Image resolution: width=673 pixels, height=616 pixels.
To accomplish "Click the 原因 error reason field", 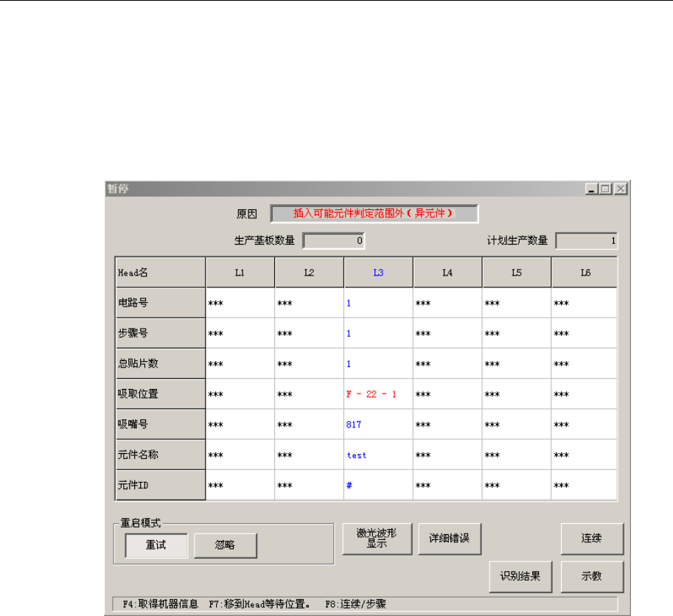I will [374, 214].
